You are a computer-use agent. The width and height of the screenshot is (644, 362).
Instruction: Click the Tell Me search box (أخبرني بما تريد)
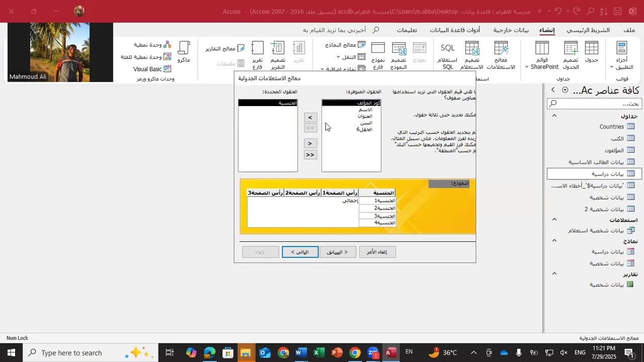(x=341, y=30)
